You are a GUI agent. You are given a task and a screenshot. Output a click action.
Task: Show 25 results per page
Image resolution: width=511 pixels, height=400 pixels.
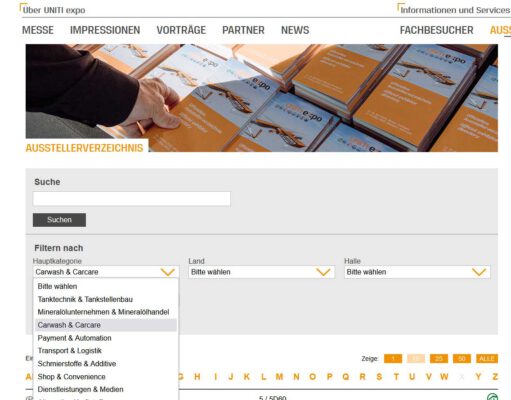pos(439,359)
